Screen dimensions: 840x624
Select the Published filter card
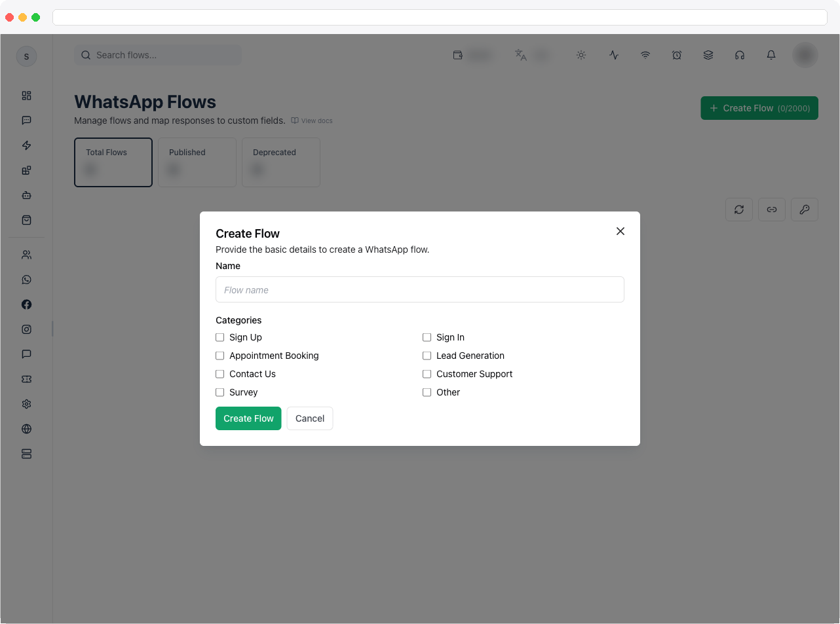click(x=197, y=162)
